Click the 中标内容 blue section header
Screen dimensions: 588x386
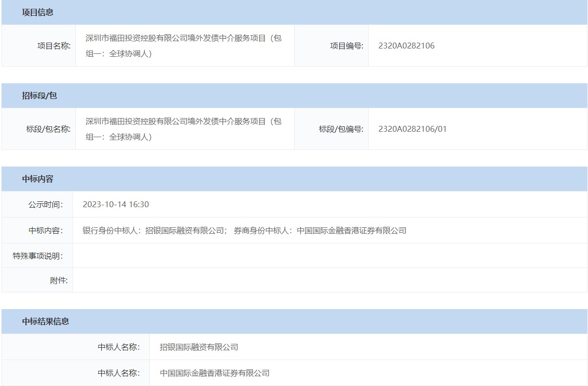coord(38,179)
